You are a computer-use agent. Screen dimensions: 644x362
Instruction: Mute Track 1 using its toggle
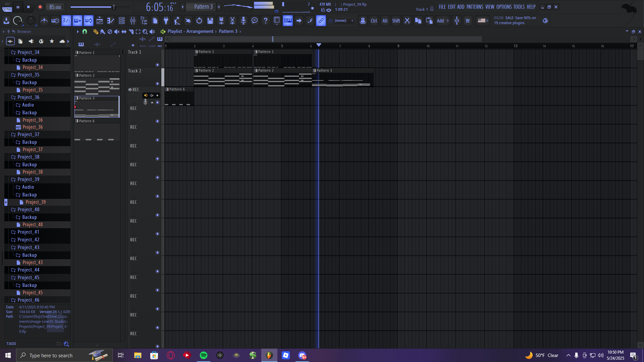click(157, 65)
